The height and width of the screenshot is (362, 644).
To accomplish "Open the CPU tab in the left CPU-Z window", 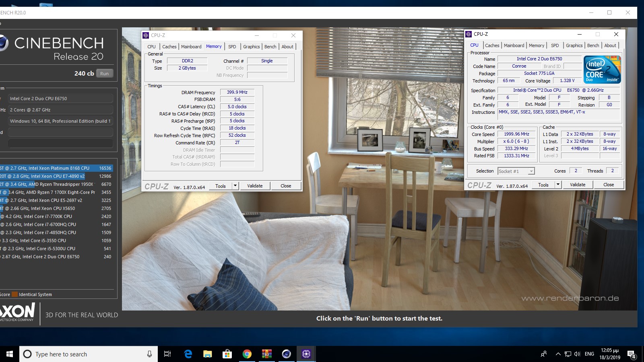I will 151,47.
